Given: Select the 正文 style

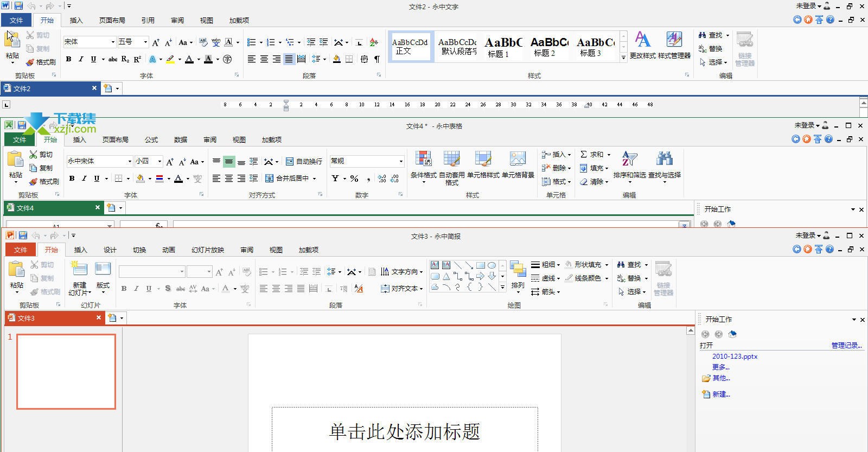Looking at the screenshot, I should [410, 47].
